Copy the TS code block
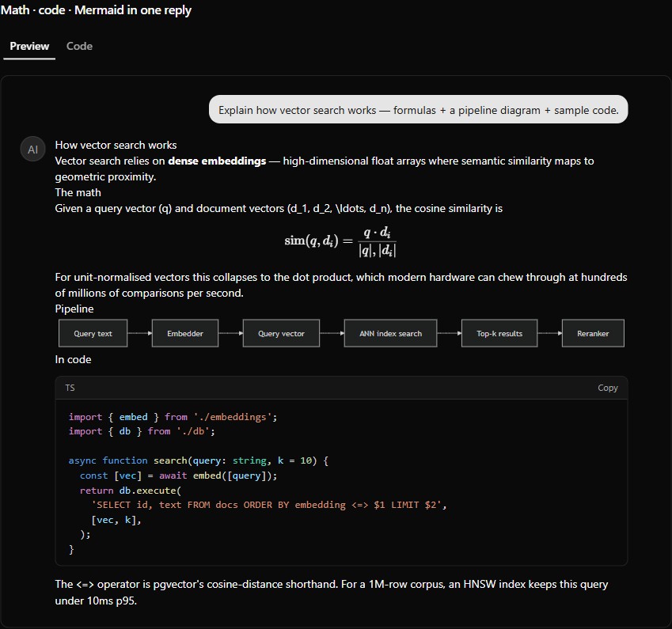 607,388
